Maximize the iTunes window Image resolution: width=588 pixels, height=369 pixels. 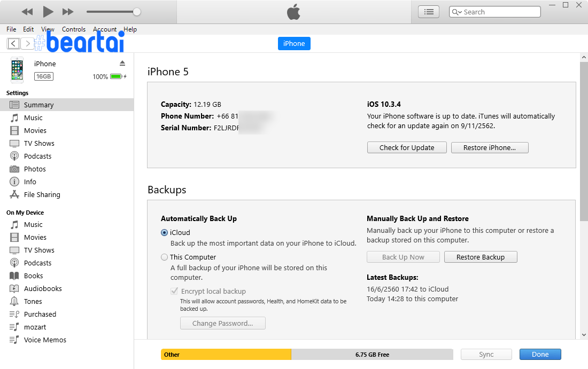point(566,5)
